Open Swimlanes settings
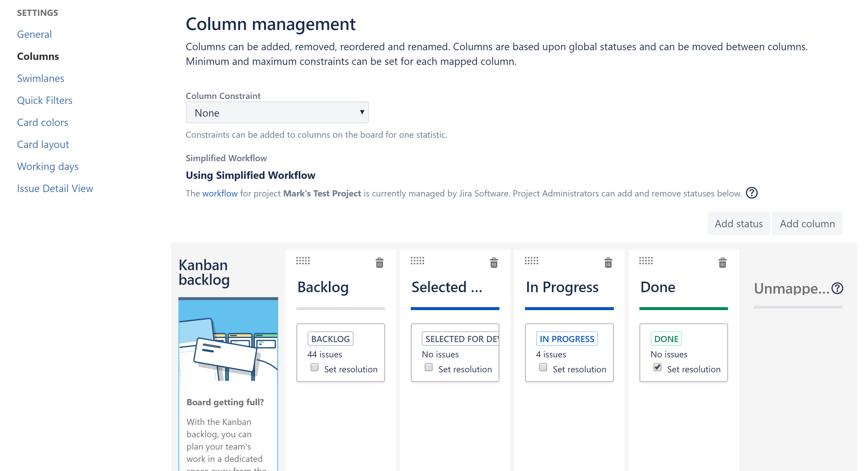The image size is (868, 471). [x=41, y=78]
